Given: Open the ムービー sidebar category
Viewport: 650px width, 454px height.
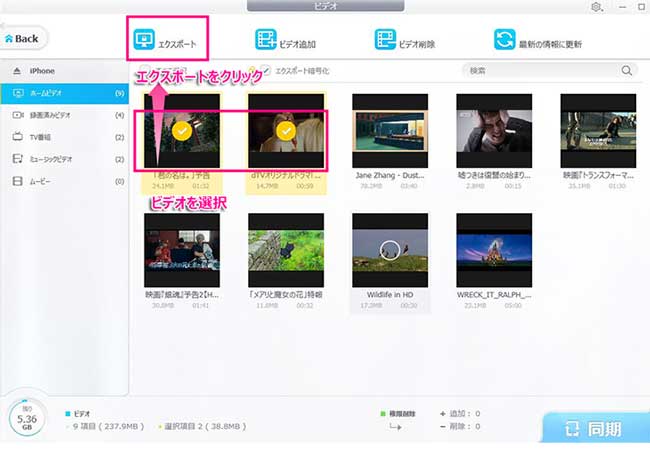Looking at the screenshot, I should (x=65, y=181).
